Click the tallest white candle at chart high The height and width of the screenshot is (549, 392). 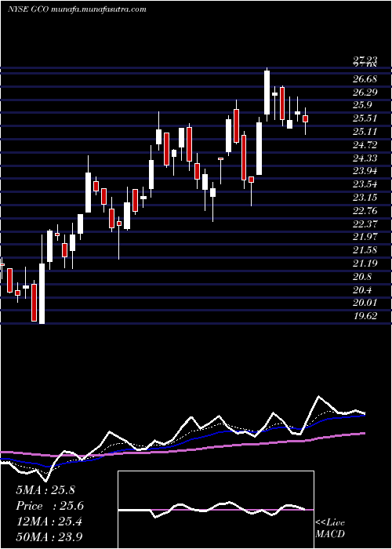click(x=267, y=93)
